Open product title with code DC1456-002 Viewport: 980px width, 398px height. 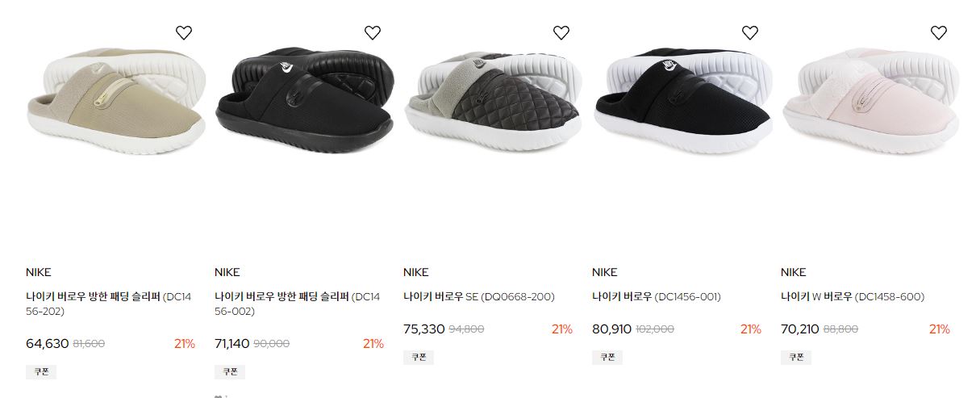tap(298, 304)
